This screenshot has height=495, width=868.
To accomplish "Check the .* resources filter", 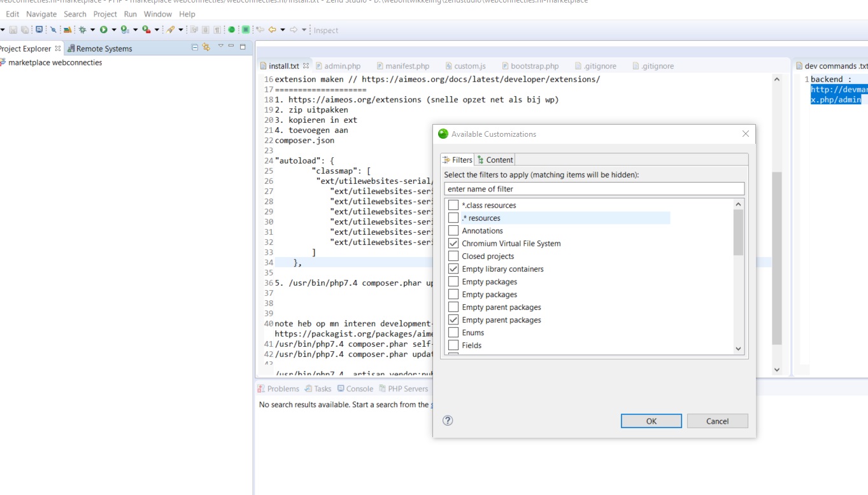I will pos(453,218).
